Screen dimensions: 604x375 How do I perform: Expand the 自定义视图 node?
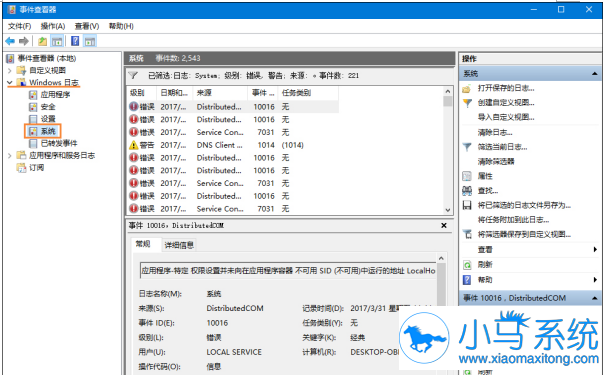click(10, 70)
